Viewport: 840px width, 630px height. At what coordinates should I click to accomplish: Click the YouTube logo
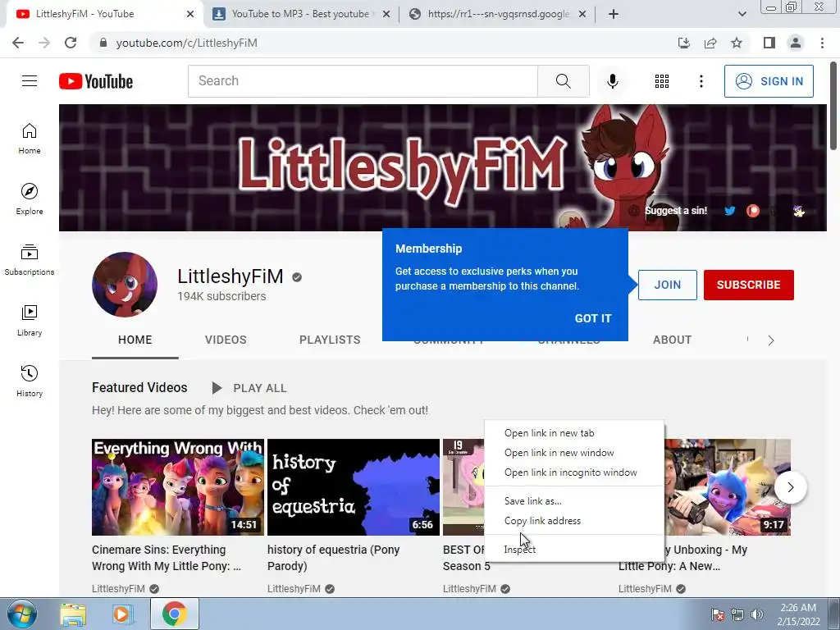click(x=96, y=81)
